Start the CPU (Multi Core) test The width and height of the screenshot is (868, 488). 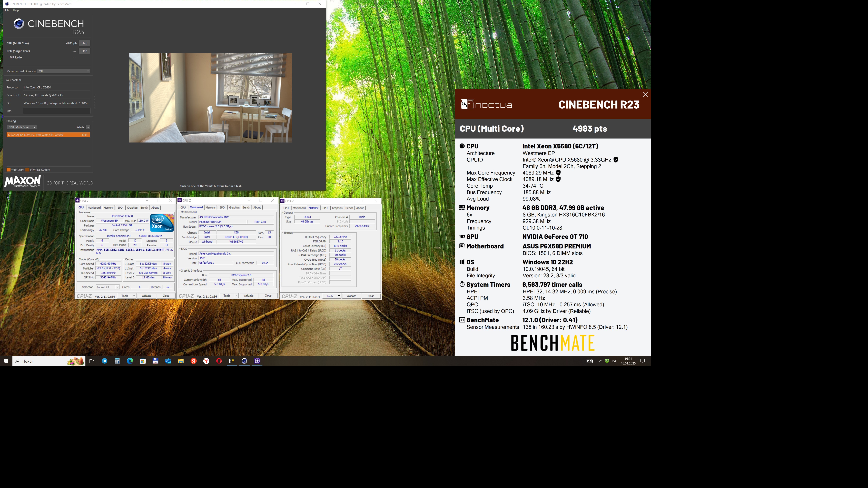pos(84,43)
